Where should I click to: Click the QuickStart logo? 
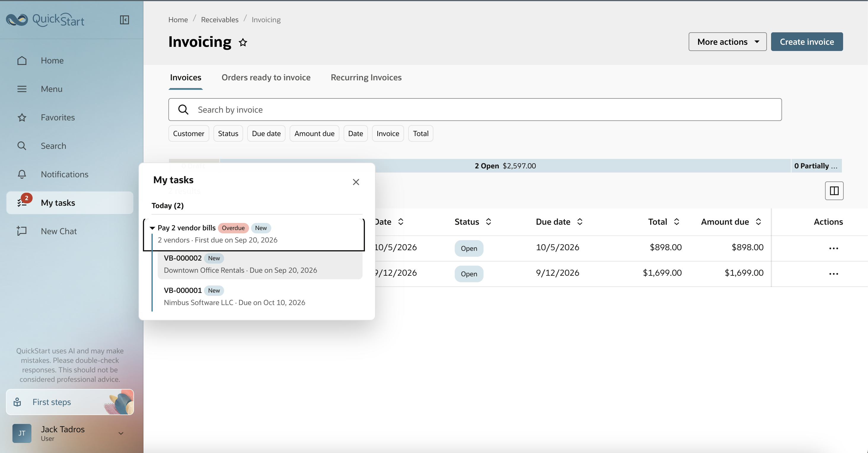(45, 20)
